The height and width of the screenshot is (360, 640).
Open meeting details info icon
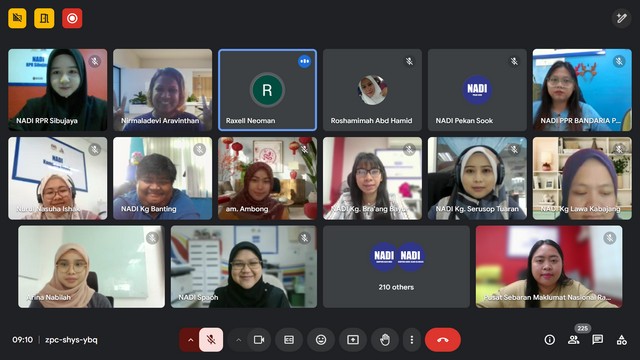coord(550,340)
